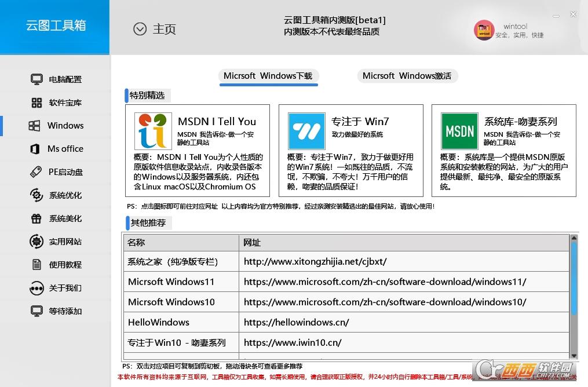Select the xitongzhijia.net/cjbxt/ URL cell
Viewport: 588px width, 387px height.
404,261
